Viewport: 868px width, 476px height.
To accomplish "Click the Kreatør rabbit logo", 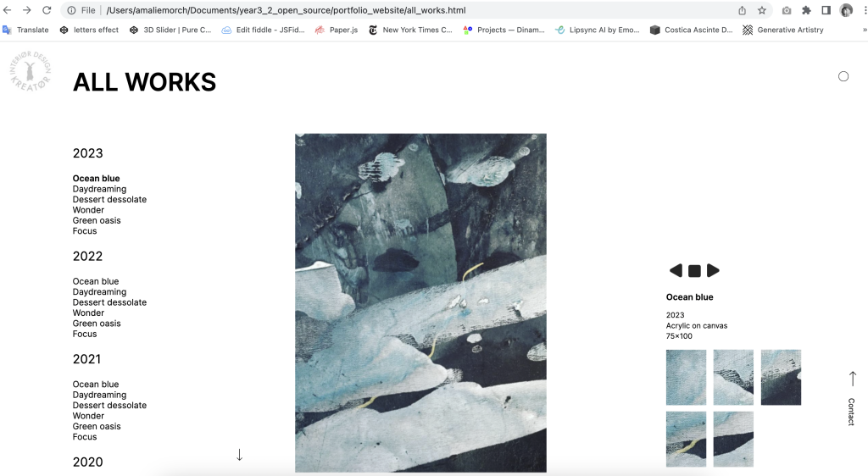I will click(x=31, y=71).
